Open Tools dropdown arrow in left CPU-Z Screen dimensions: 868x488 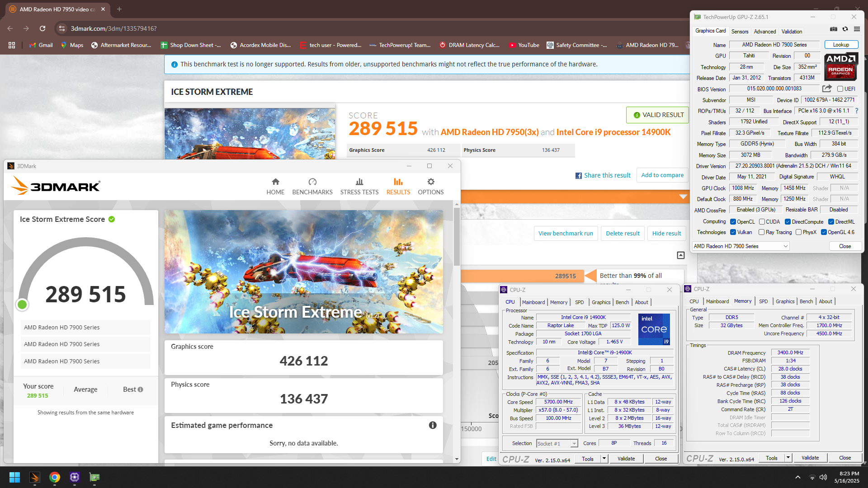pyautogui.click(x=604, y=459)
